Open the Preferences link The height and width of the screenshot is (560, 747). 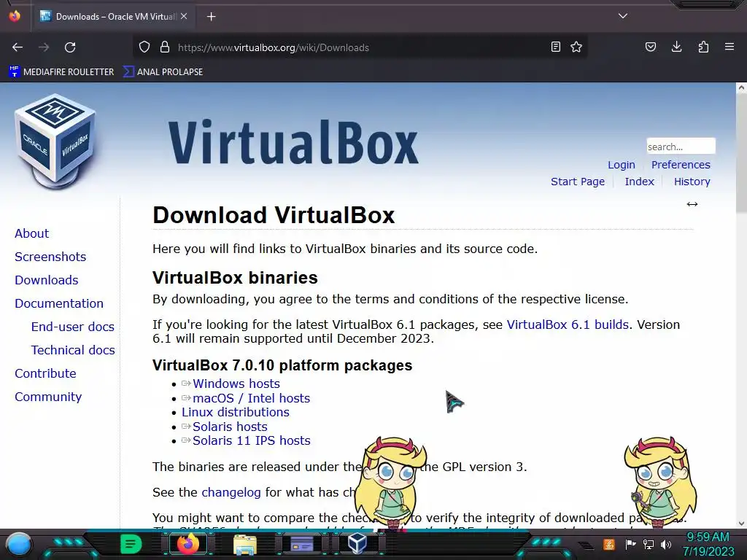pos(681,165)
